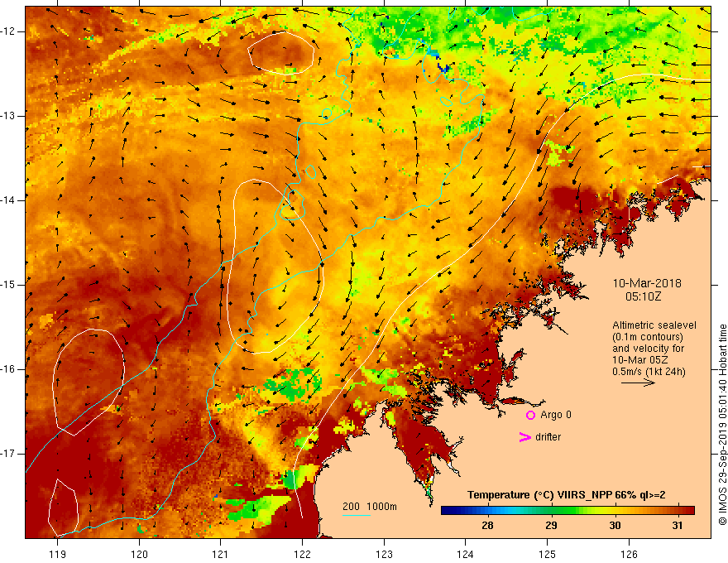This screenshot has height=563, width=728.
Task: Click the '30' label on the temperature scale
Action: coord(615,526)
